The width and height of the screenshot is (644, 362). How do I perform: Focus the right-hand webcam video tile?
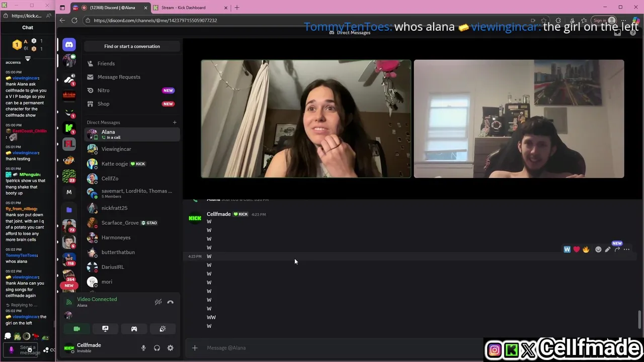coord(519,119)
